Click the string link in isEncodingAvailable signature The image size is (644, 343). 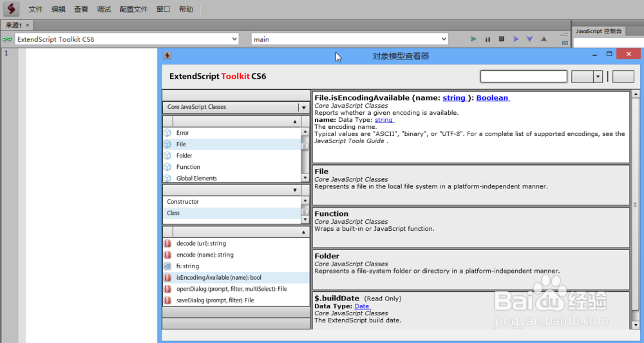tap(454, 98)
